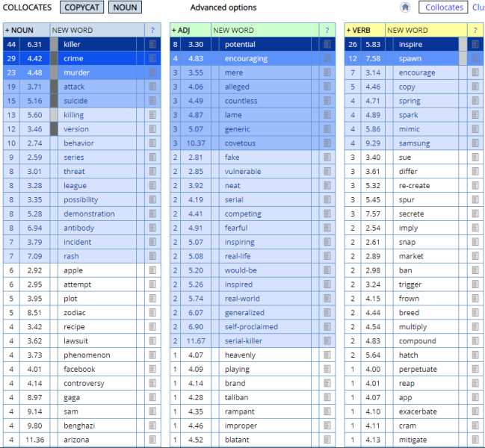Open context list icon for zodiac row
485x448 pixels.
coord(152,313)
